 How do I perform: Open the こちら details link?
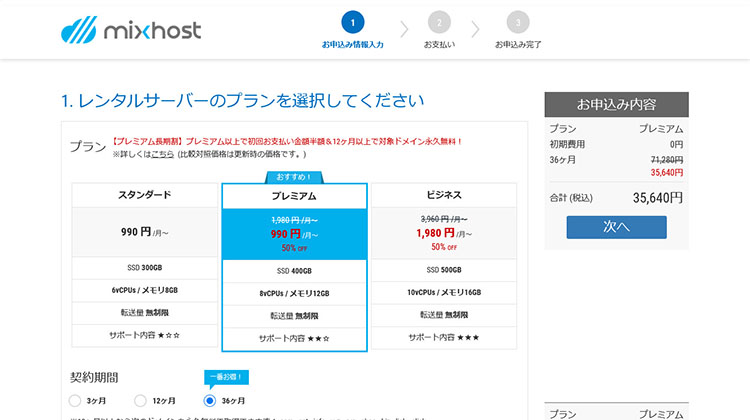(162, 155)
